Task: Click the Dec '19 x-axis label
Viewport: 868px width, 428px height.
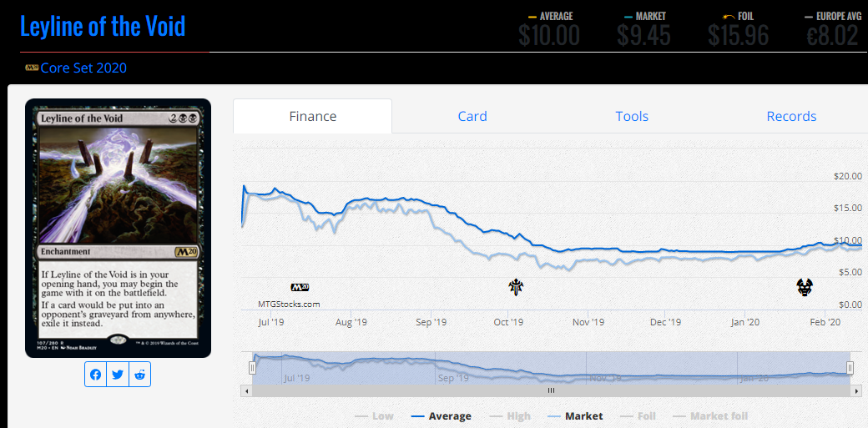Action: click(666, 322)
